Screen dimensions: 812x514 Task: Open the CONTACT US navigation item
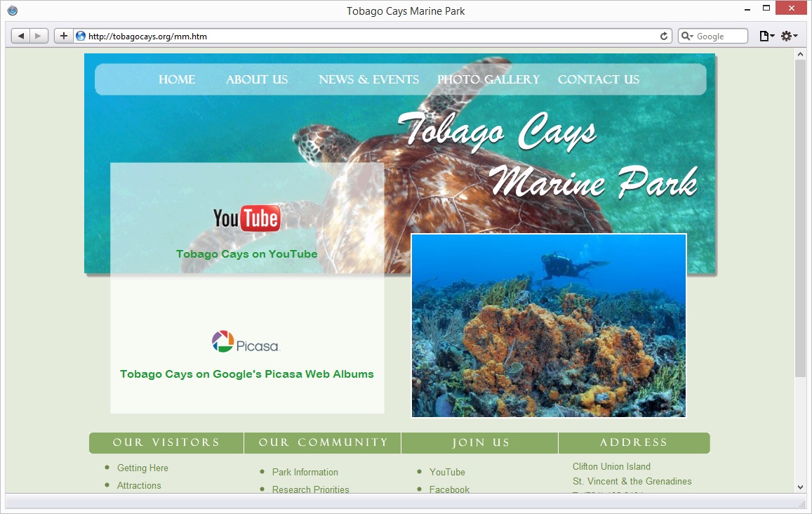(x=599, y=79)
